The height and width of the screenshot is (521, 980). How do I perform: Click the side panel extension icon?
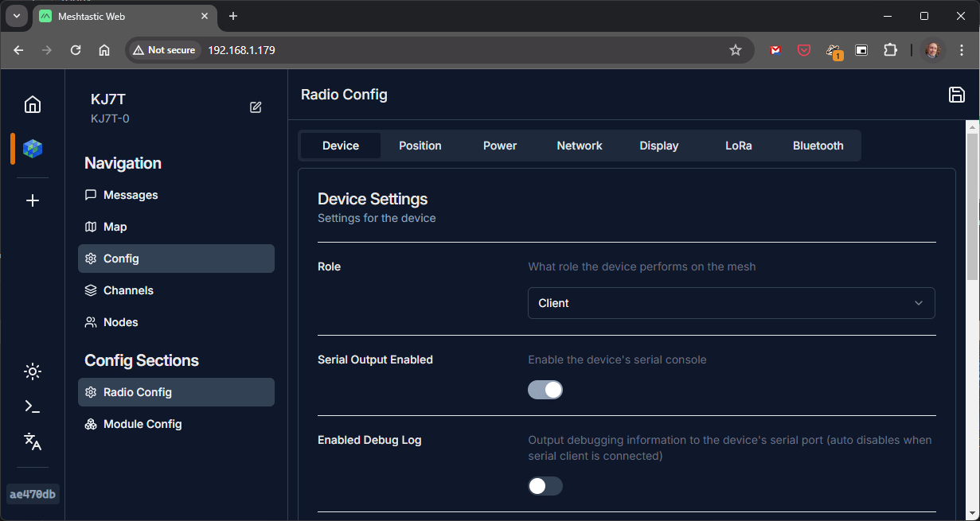tap(861, 50)
